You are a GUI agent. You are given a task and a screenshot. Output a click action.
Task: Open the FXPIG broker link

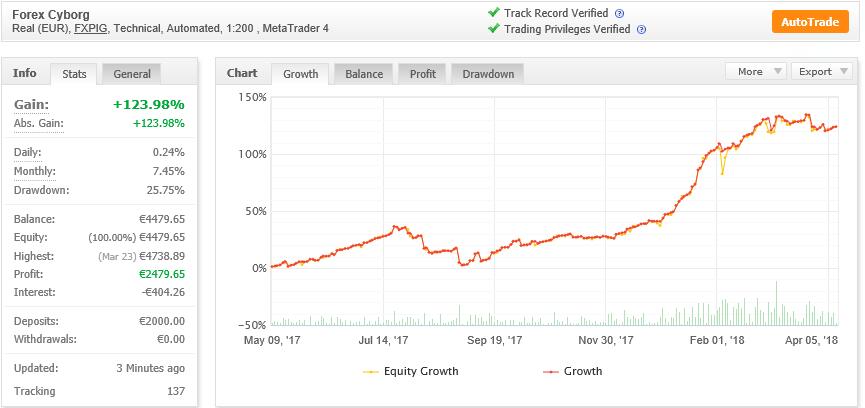point(91,29)
